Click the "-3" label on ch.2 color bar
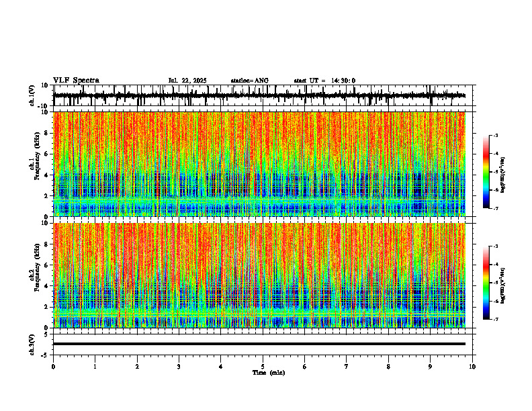The width and height of the screenshot is (532, 411). pyautogui.click(x=496, y=246)
